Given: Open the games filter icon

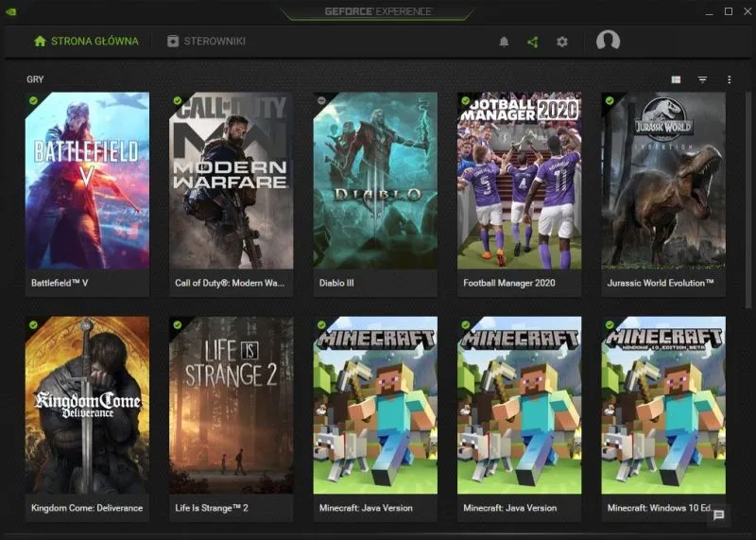Looking at the screenshot, I should point(702,79).
